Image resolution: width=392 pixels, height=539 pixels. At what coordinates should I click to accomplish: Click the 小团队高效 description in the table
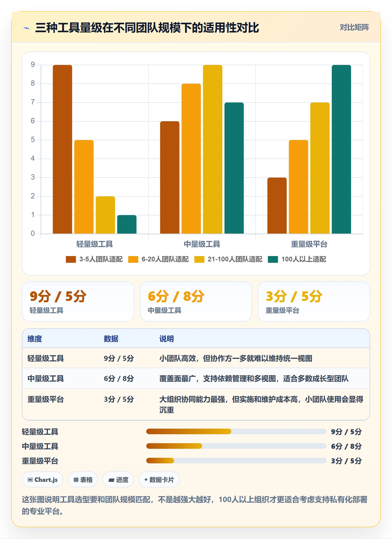236,358
